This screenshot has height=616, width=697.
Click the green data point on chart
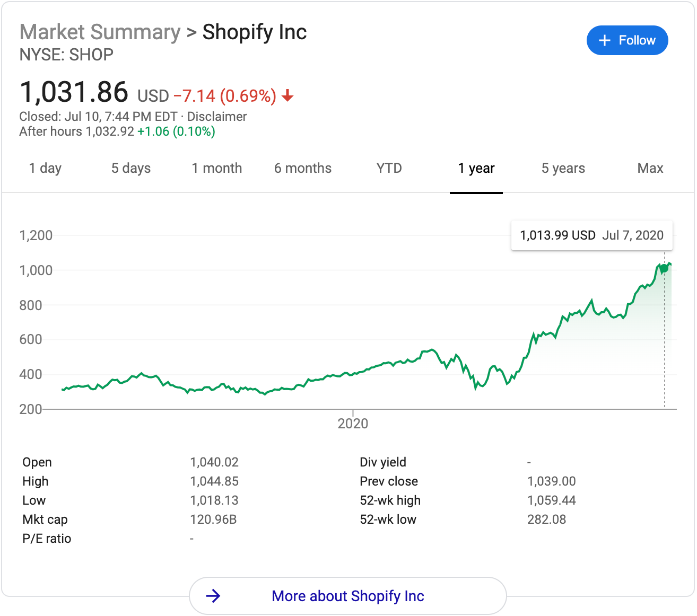click(664, 269)
